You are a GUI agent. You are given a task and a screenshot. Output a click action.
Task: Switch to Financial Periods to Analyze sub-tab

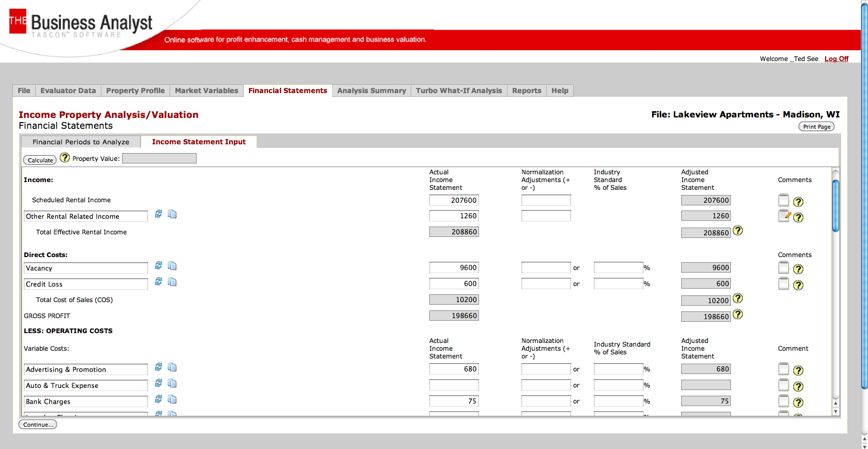tap(81, 142)
